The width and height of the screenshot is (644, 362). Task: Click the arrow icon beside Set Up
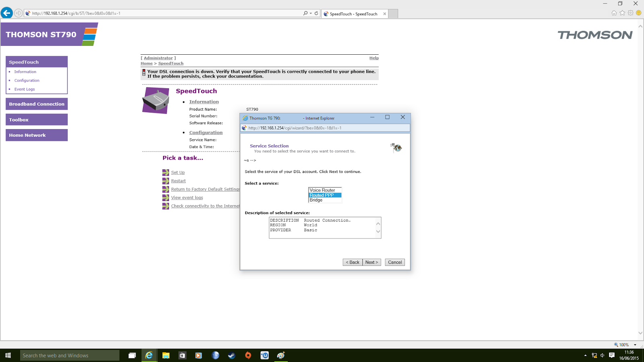[x=165, y=173]
